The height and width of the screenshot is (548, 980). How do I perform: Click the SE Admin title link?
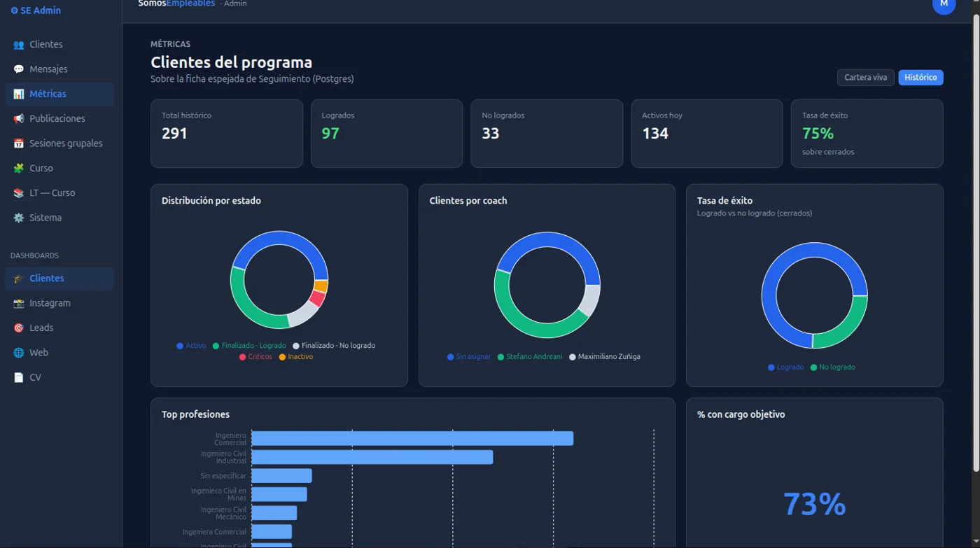[x=36, y=10]
